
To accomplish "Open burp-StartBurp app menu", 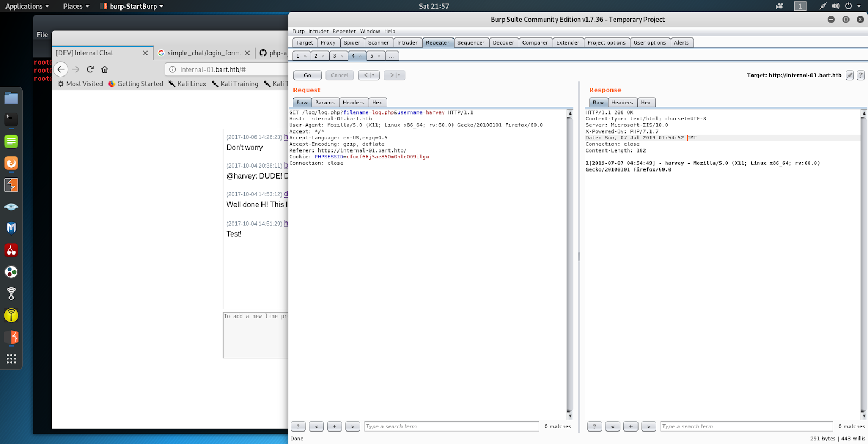I will tap(132, 6).
